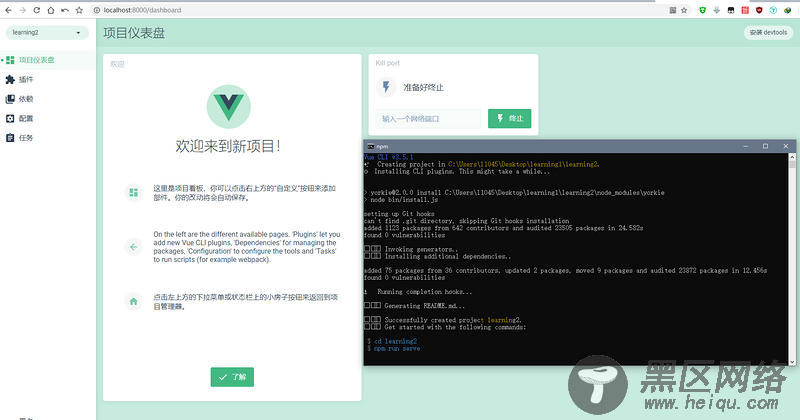Open the black face extension icon

[731, 10]
